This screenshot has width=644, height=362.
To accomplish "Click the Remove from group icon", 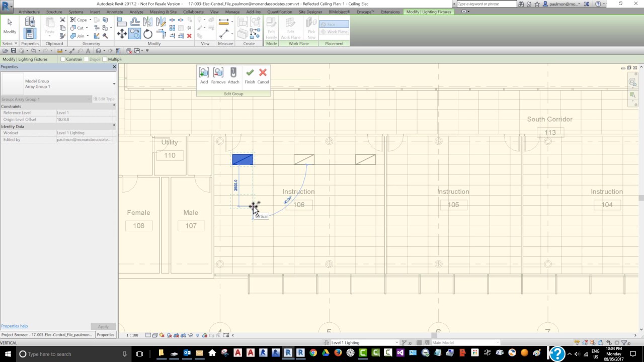I will pos(218,73).
